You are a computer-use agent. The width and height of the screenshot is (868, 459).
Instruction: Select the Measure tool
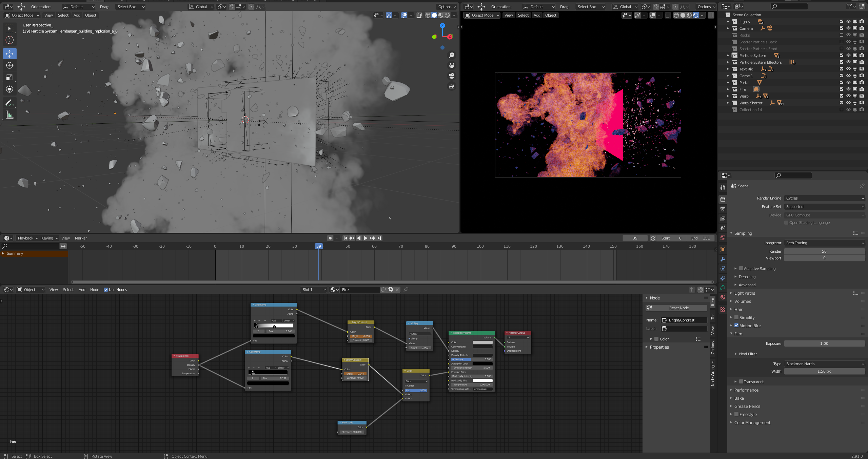point(9,115)
